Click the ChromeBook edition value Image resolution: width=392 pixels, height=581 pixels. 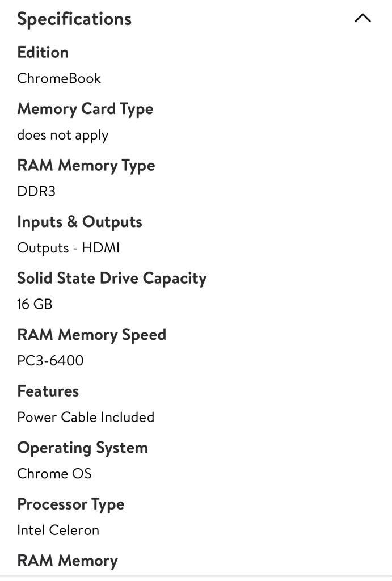pyautogui.click(x=59, y=78)
